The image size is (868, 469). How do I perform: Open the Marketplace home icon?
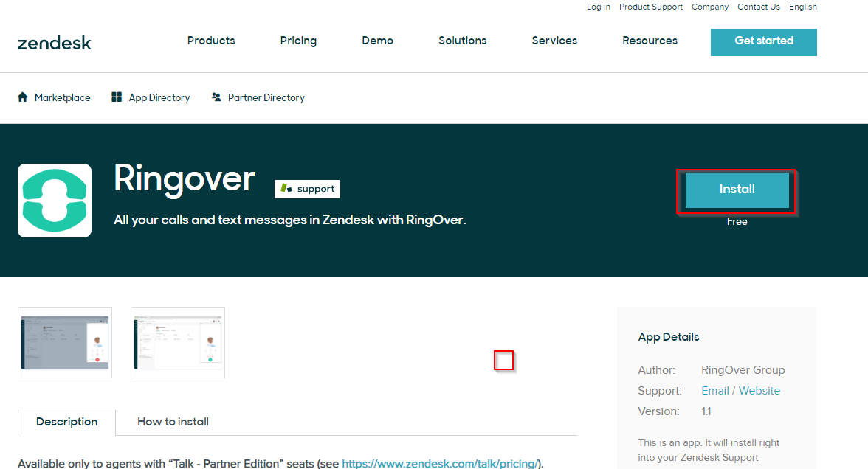tap(23, 97)
